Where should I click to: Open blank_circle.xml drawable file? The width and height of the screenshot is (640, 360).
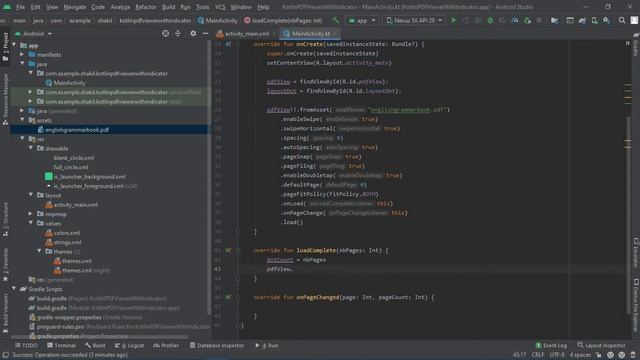tap(73, 158)
